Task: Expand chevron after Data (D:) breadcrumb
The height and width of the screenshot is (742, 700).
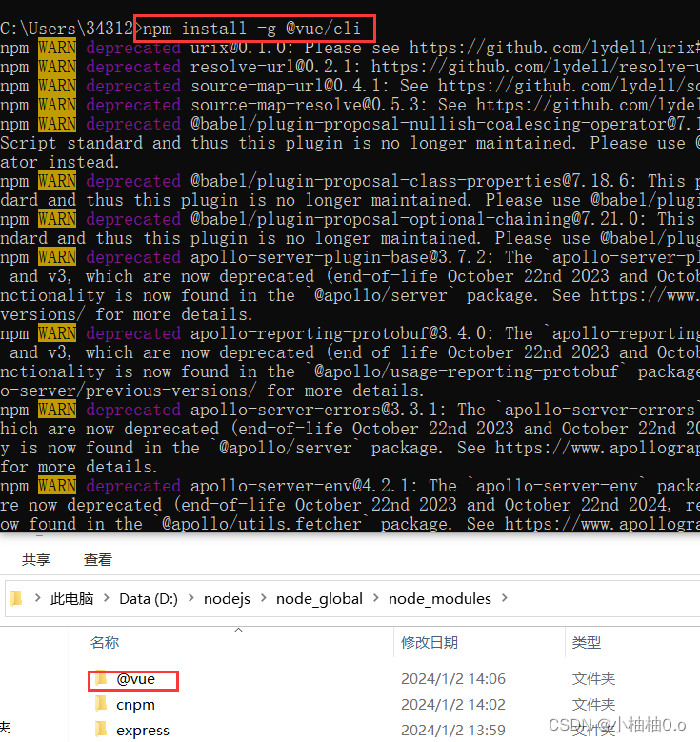Action: pyautogui.click(x=191, y=598)
